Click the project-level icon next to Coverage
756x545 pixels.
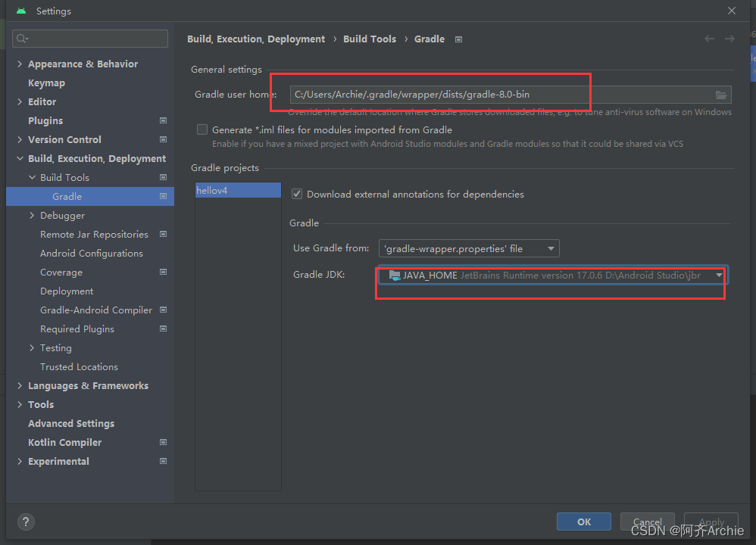tap(163, 272)
